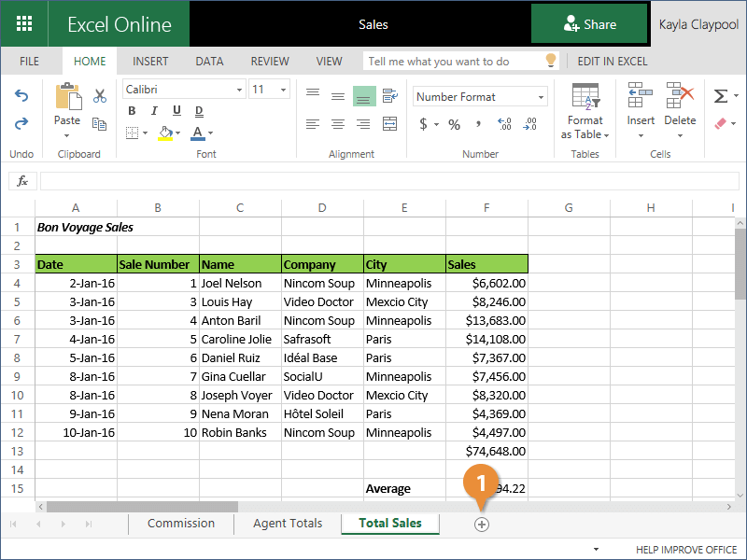This screenshot has width=747, height=560.
Task: Click the Merge cells icon
Action: (389, 123)
